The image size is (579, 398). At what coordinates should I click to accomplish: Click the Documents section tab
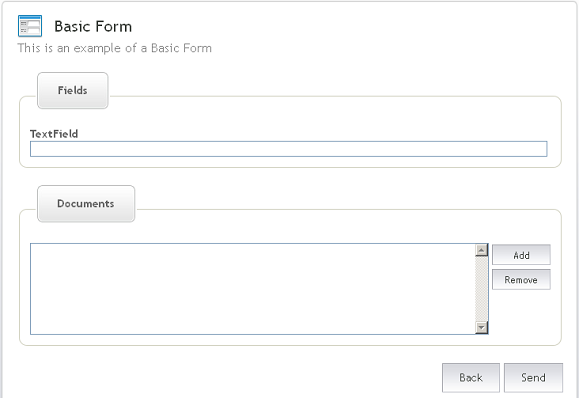[86, 204]
